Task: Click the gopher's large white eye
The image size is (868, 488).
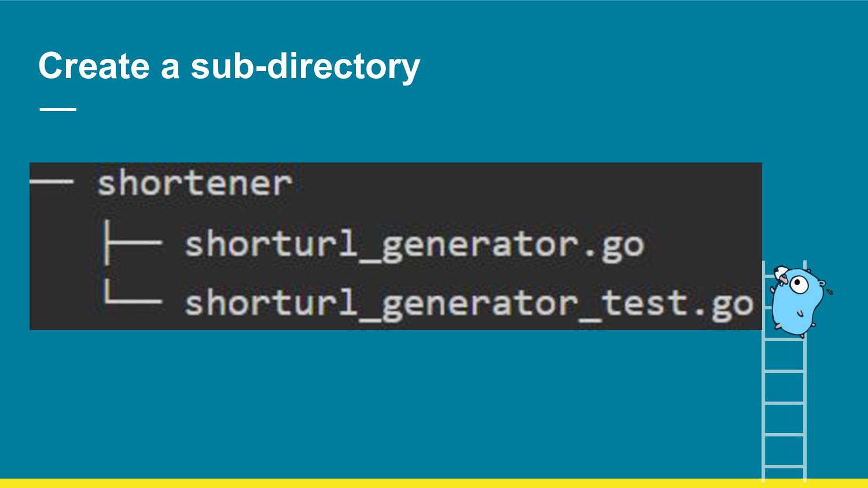Action: click(x=799, y=284)
